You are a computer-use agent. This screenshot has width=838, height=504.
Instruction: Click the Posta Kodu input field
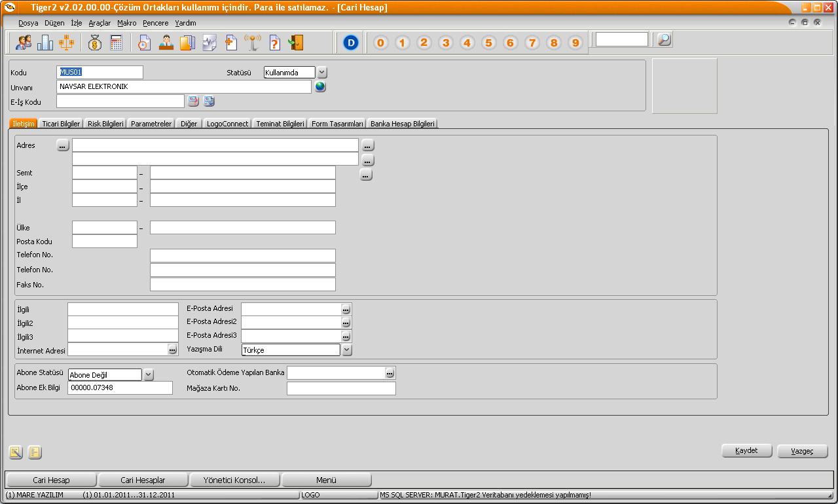(x=105, y=242)
